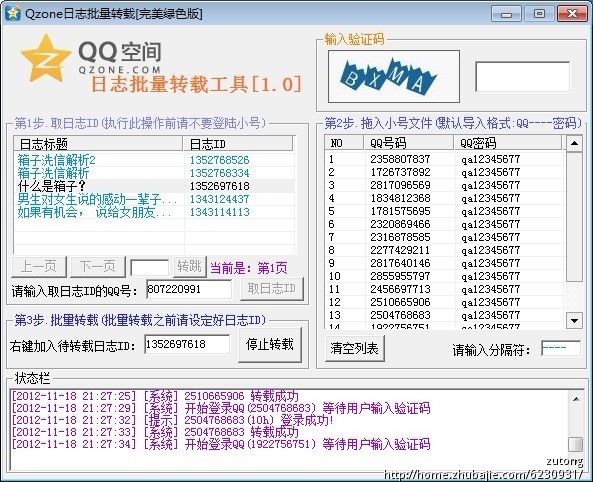
Task: Click the up arrow of QQ list scrollbar
Action: click(574, 143)
